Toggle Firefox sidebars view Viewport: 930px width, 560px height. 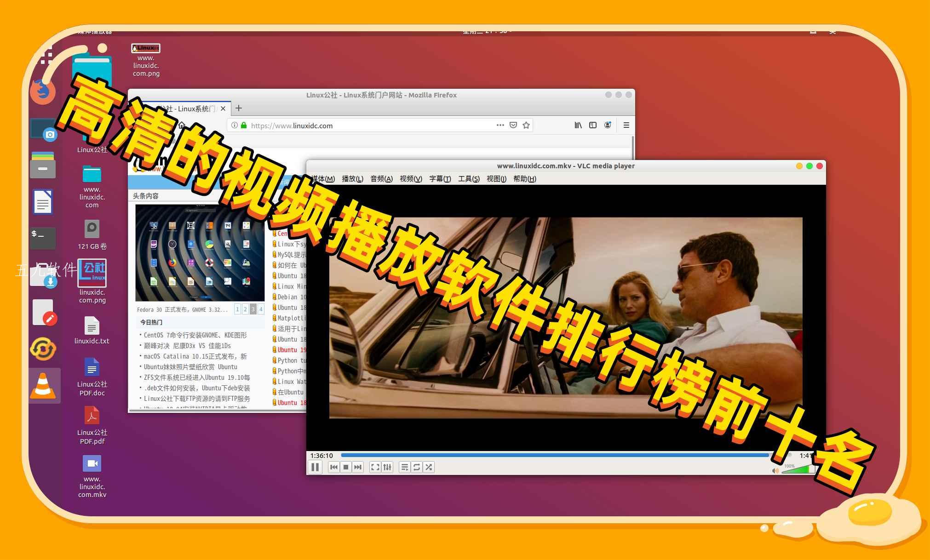tap(593, 125)
